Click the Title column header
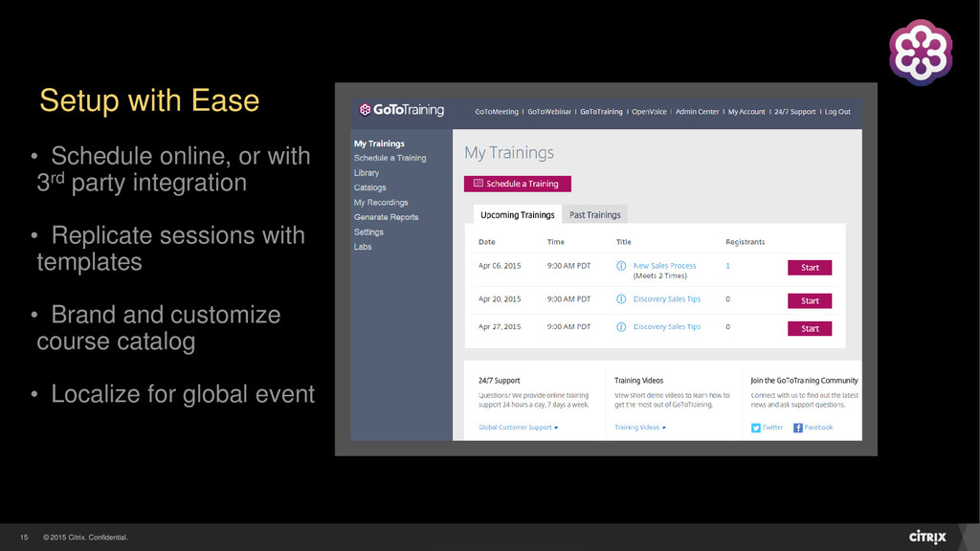 pyautogui.click(x=623, y=242)
